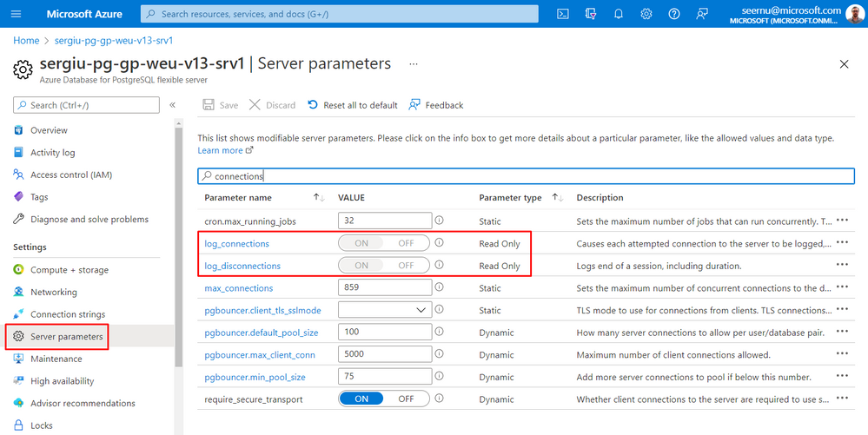Toggle the require_secure_transport switch
This screenshot has width=868, height=435.
[x=383, y=399]
